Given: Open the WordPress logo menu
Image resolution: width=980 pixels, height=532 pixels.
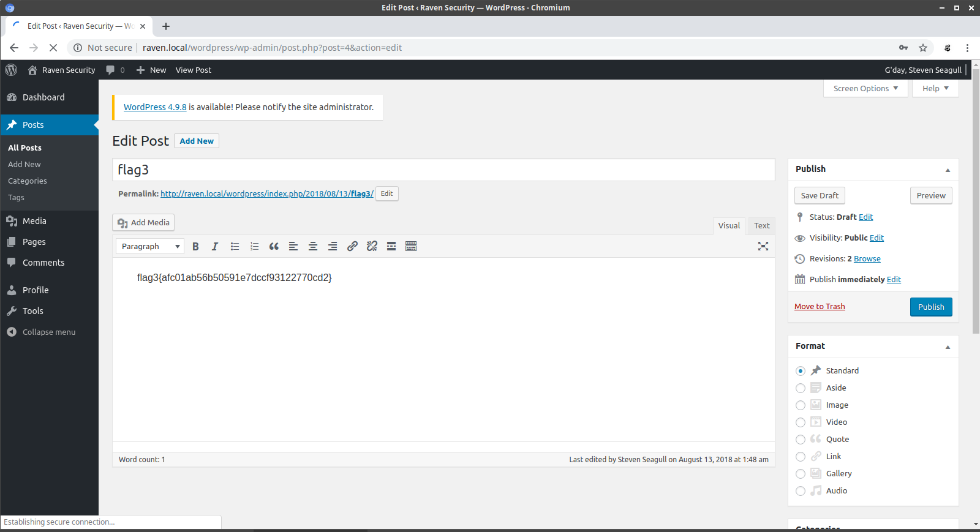Looking at the screenshot, I should click(11, 70).
